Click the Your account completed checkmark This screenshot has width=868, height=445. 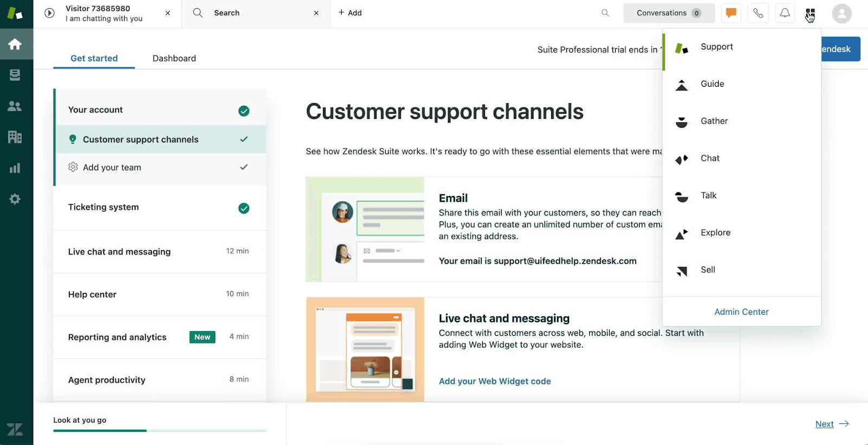pos(244,111)
